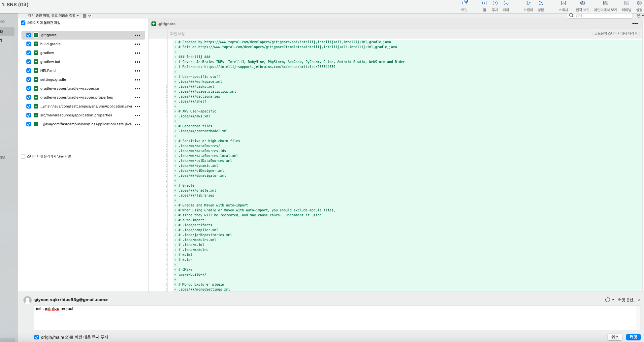644x342 pixels.
Task: Unstage build.gradle with its checkbox
Action: click(29, 44)
